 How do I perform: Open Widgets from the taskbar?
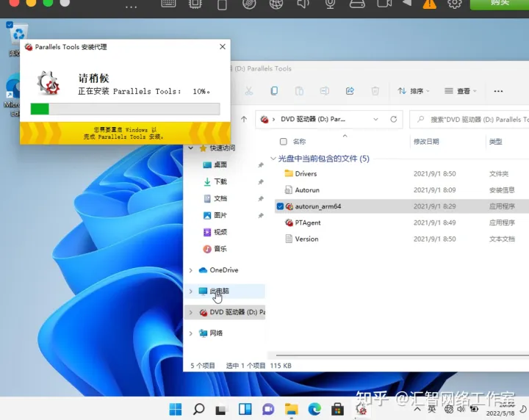coord(245,409)
